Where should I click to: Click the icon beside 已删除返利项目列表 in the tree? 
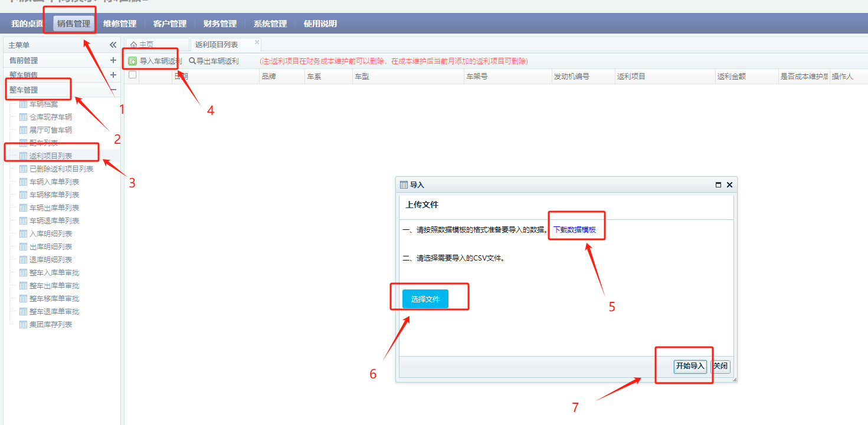[x=24, y=169]
